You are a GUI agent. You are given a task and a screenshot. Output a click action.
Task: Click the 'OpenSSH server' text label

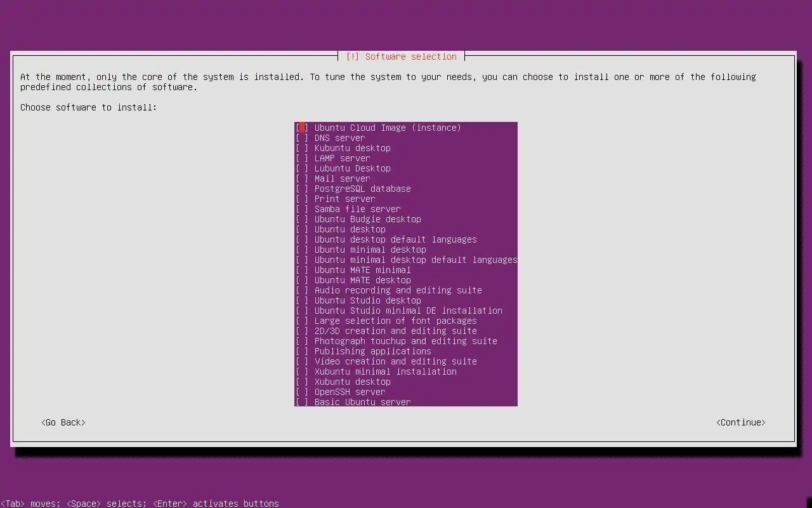[350, 392]
